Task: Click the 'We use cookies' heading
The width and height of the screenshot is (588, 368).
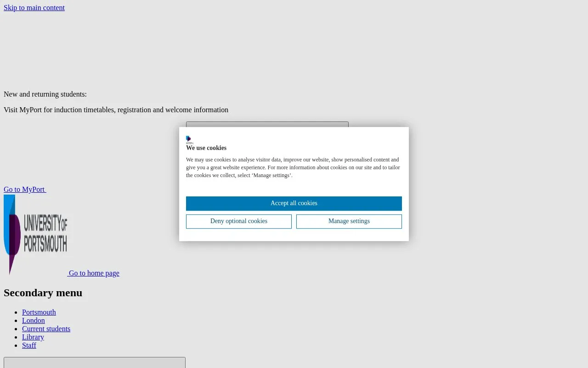Action: point(206,148)
